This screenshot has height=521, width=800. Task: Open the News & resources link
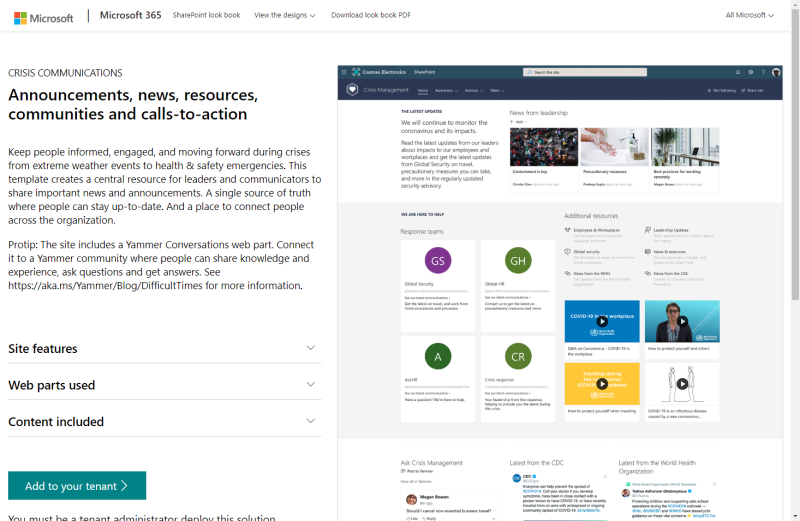click(x=669, y=252)
